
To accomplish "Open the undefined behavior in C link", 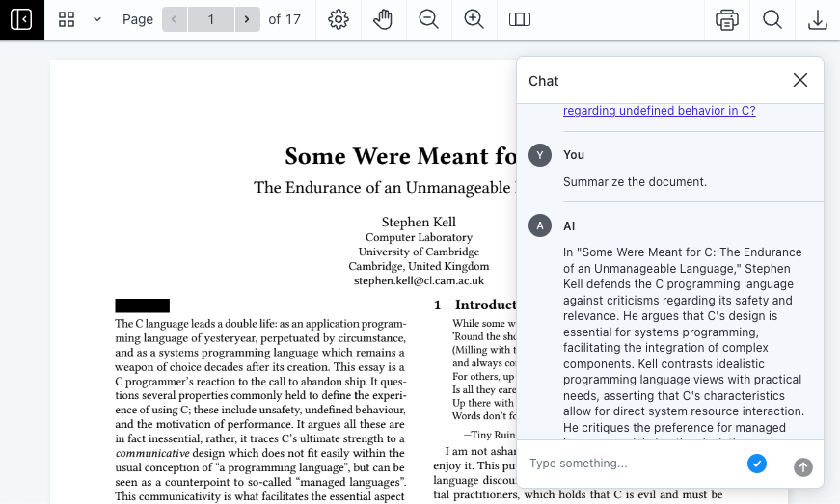I will click(659, 111).
